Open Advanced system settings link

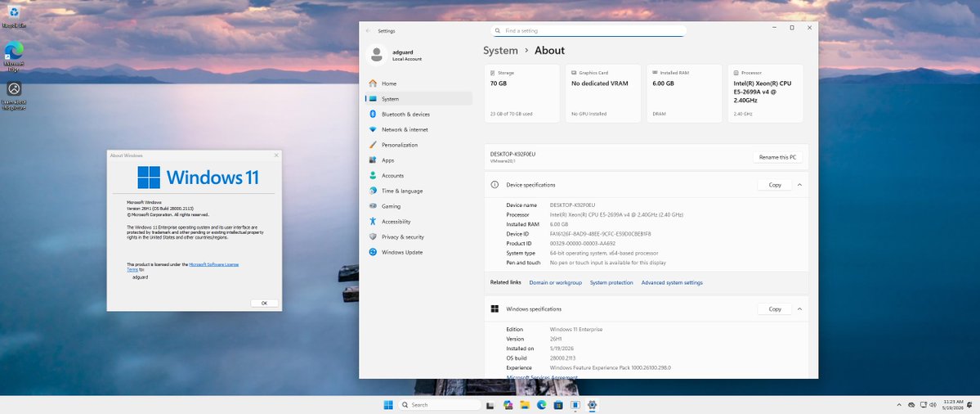click(x=672, y=282)
